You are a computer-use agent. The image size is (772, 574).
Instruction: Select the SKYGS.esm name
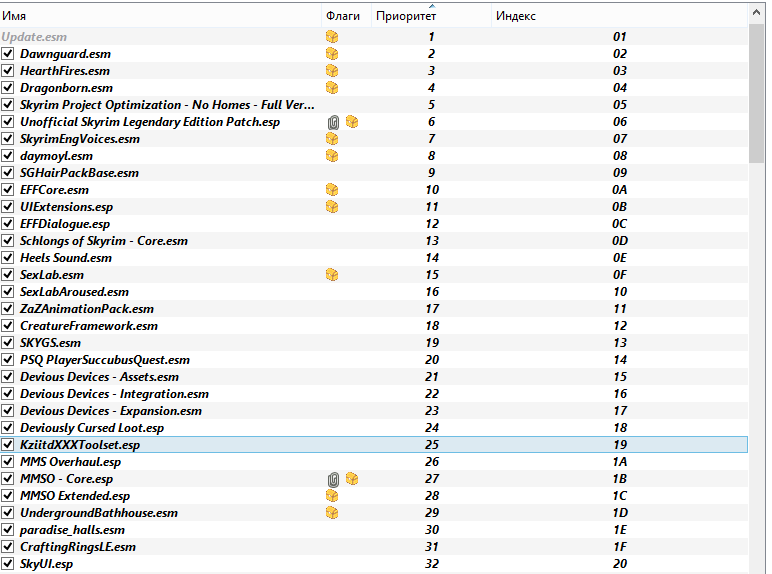[x=50, y=343]
